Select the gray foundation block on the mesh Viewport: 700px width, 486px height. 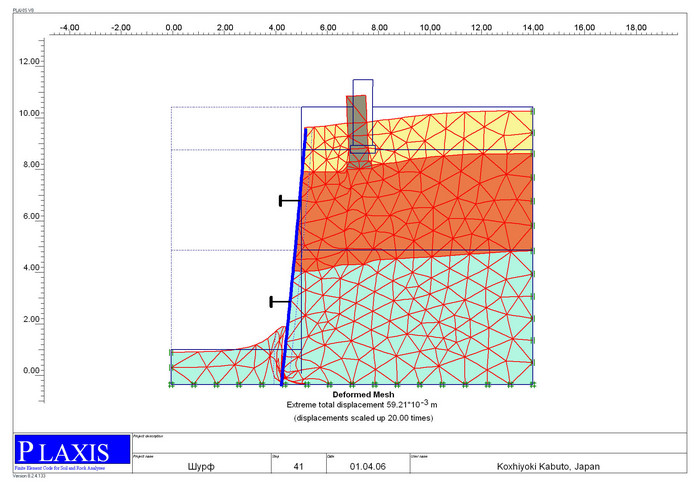click(x=358, y=132)
